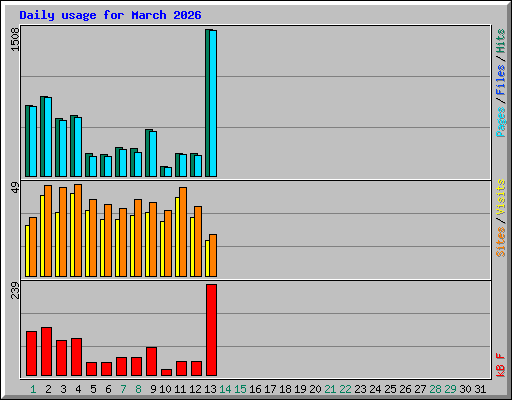The height and width of the screenshot is (400, 512).
Task: Click day label 28 on x-axis
Action: pos(435,389)
